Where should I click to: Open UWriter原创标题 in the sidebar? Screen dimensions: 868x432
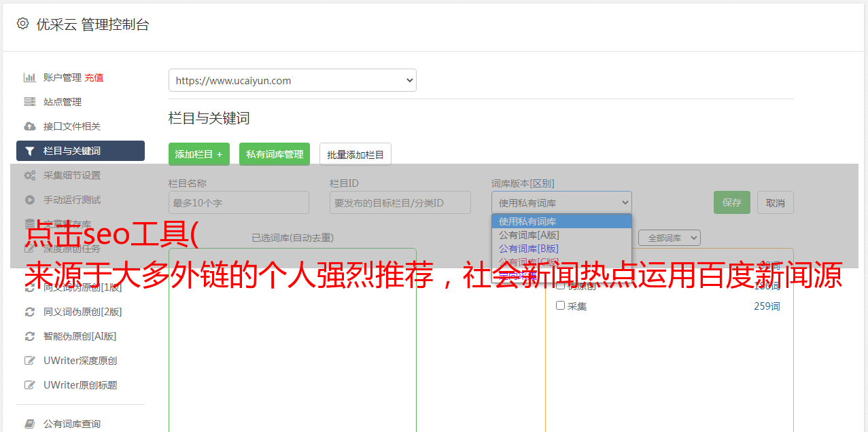pyautogui.click(x=80, y=385)
